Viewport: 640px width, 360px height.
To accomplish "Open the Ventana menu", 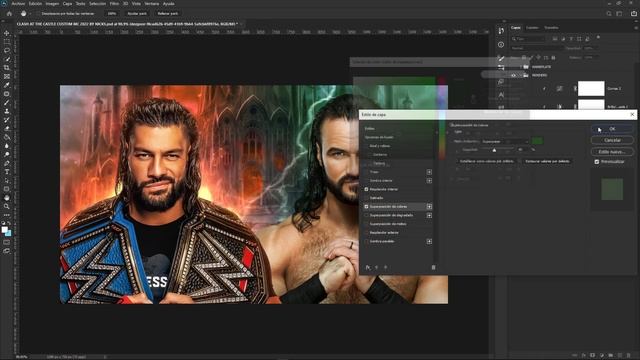I will (151, 3).
